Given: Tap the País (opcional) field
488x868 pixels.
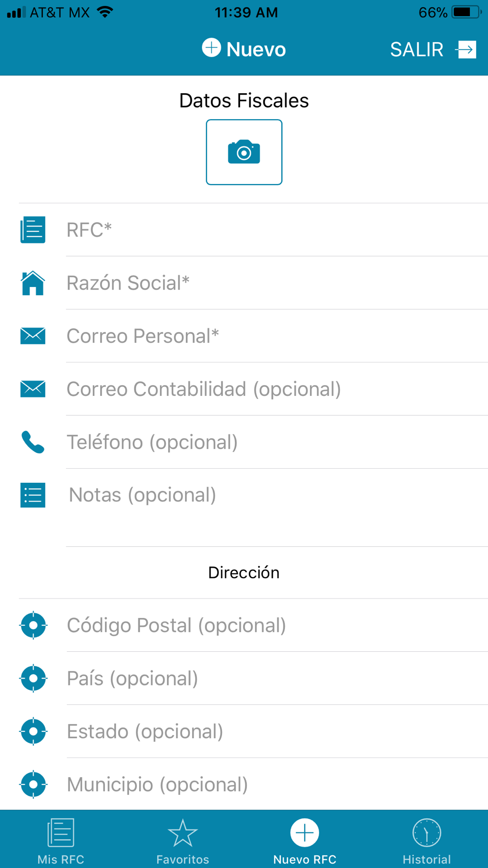Looking at the screenshot, I should click(x=277, y=678).
